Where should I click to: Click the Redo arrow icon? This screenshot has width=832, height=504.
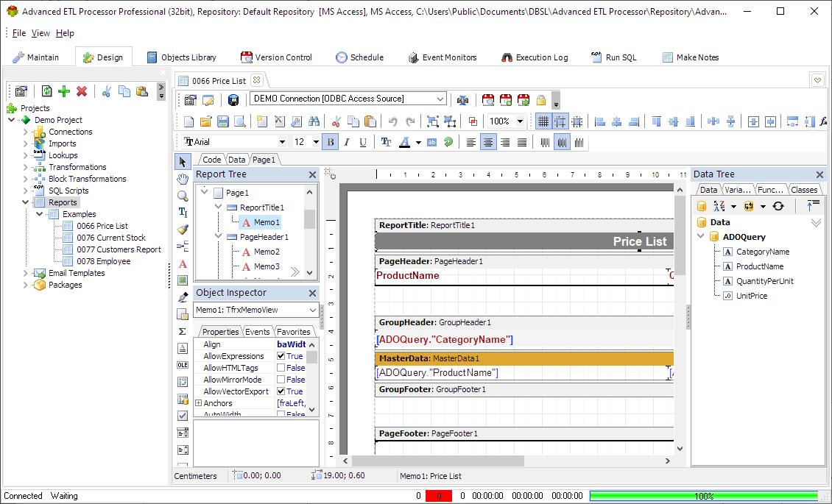pos(410,121)
